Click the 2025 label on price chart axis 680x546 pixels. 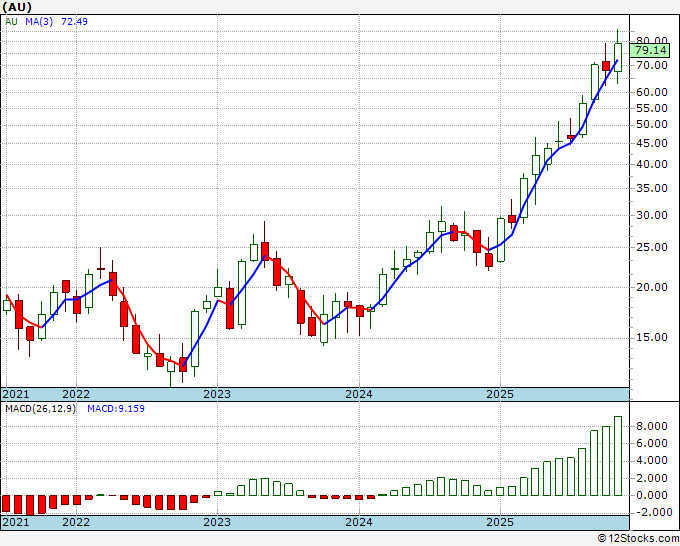[x=500, y=394]
